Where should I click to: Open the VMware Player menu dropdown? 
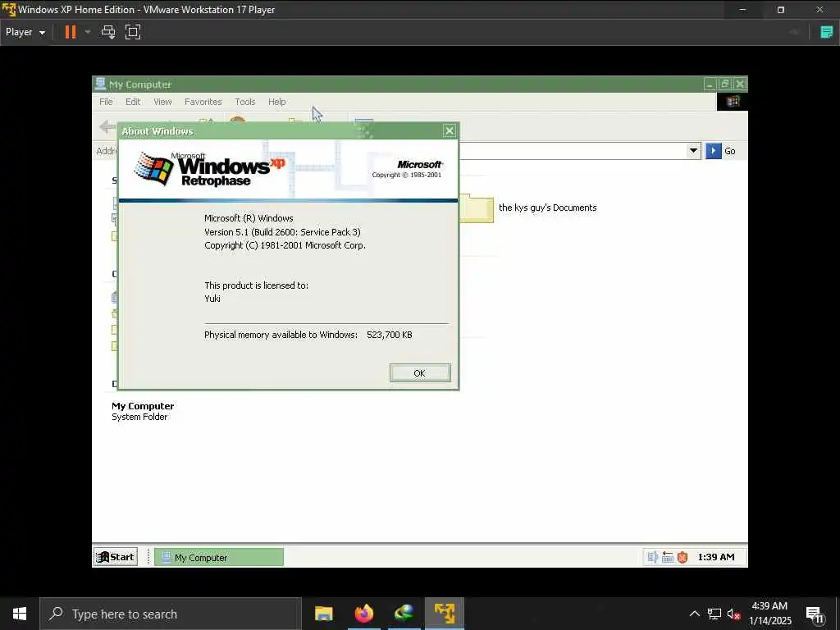(x=25, y=32)
